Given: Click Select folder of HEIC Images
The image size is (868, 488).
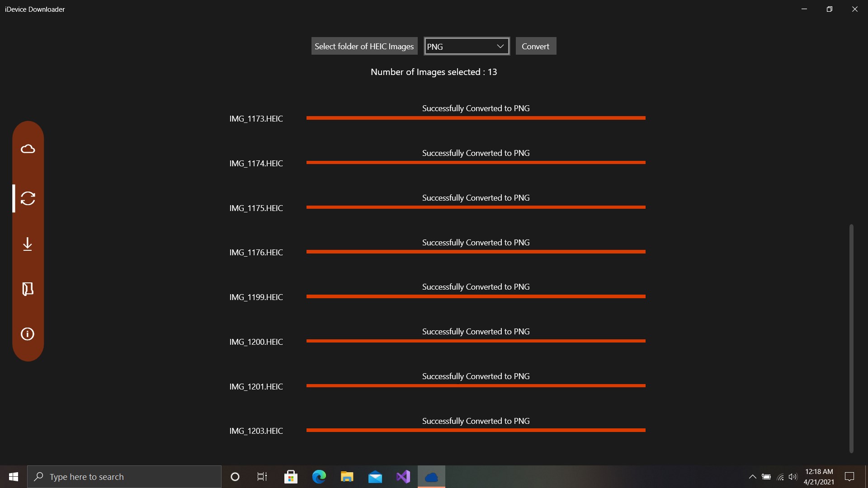Looking at the screenshot, I should pyautogui.click(x=364, y=46).
